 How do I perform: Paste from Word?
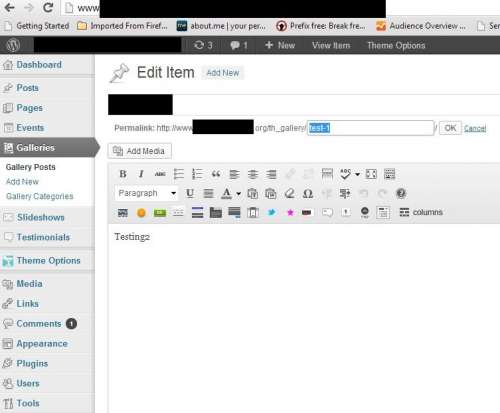click(271, 193)
